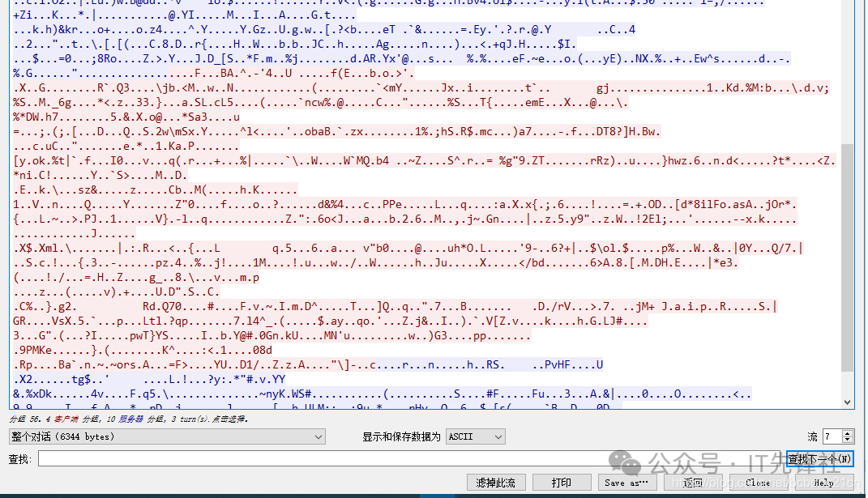Select the red line starting with %*DW.h7
This screenshot has width=868, height=498.
(122, 117)
